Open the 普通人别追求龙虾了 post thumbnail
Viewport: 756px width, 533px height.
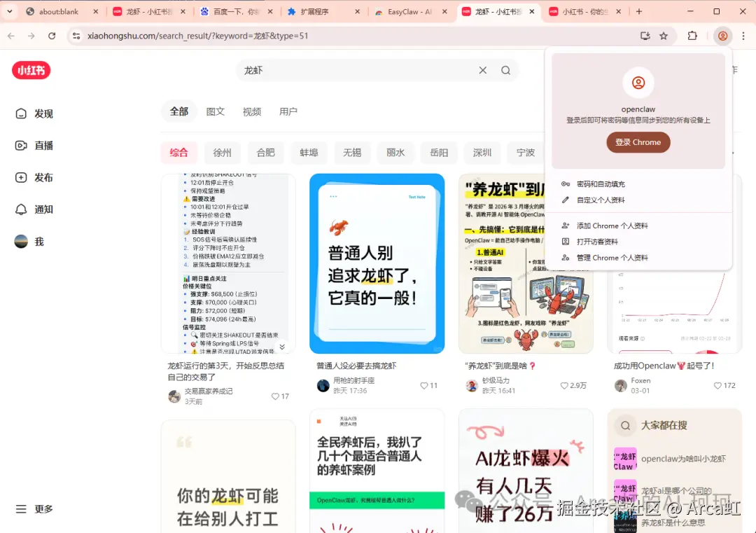(377, 263)
